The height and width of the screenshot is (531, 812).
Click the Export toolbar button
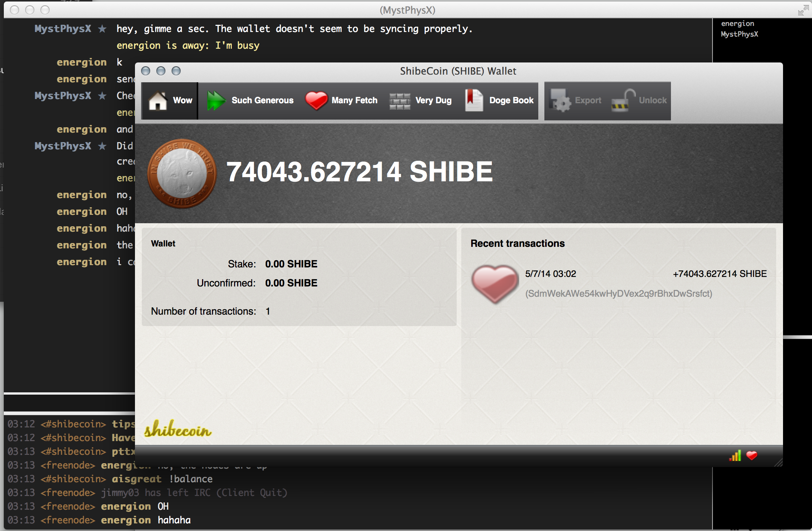click(x=576, y=101)
